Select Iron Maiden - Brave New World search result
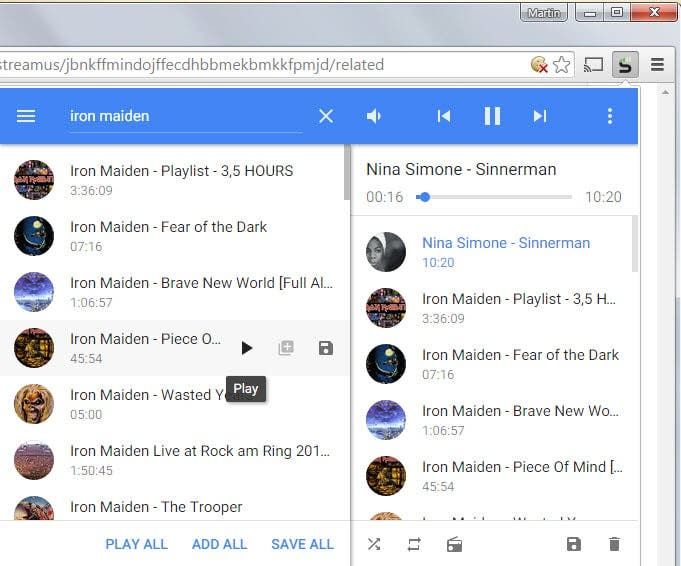This screenshot has height=566, width=681. click(x=174, y=292)
